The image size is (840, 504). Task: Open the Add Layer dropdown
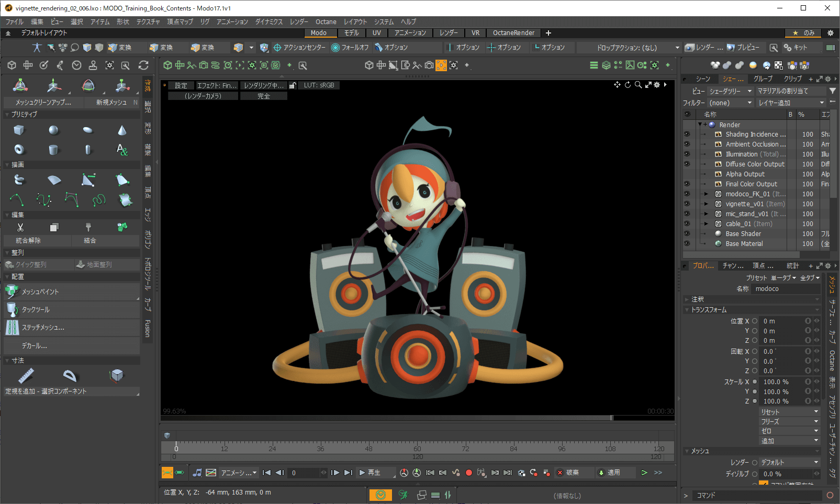791,103
